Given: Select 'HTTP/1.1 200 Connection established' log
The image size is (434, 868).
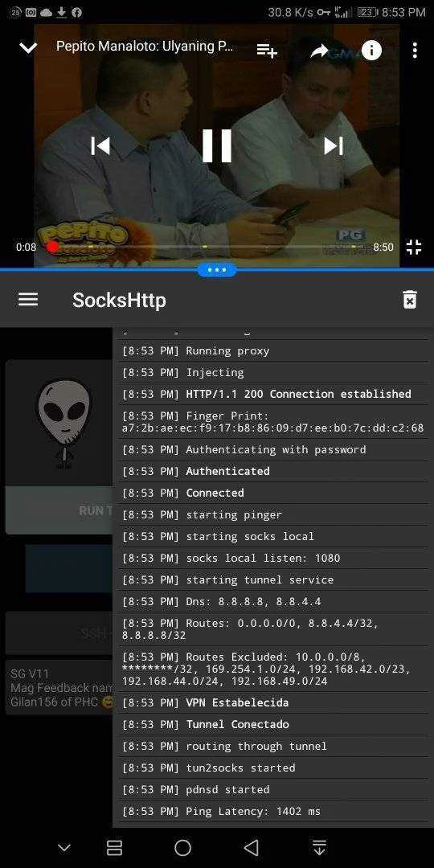Looking at the screenshot, I should coord(273,394).
